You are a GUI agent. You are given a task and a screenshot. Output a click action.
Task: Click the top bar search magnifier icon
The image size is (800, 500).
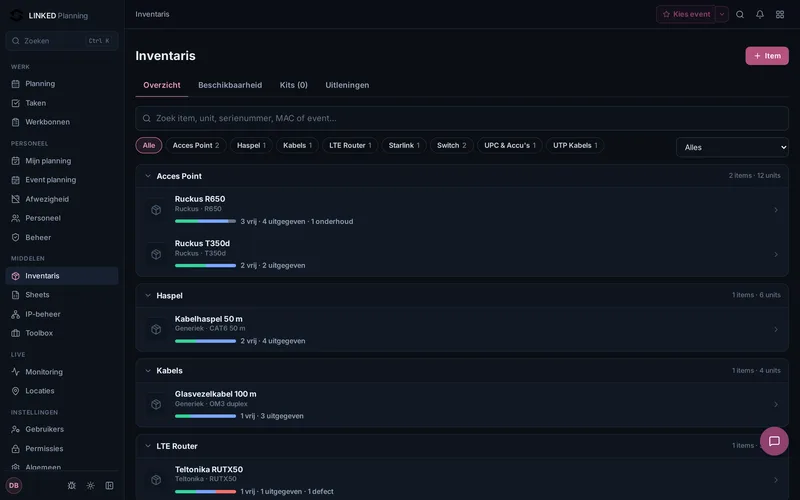(x=740, y=14)
